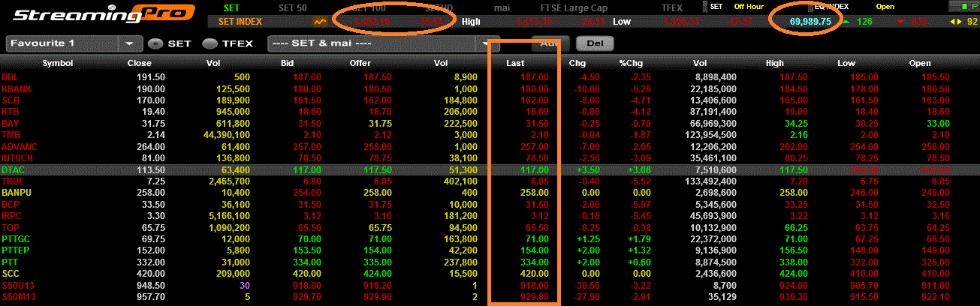Viewport: 980px width, 306px height.
Task: Click the Symbol column header
Action: [x=58, y=64]
